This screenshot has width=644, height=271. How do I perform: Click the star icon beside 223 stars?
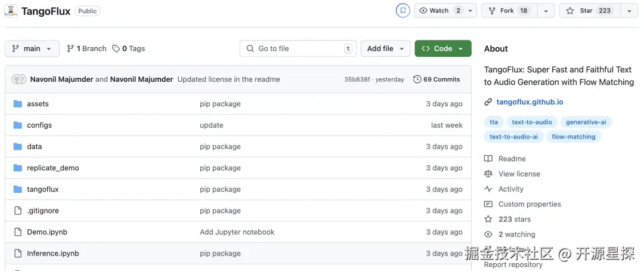tap(488, 219)
